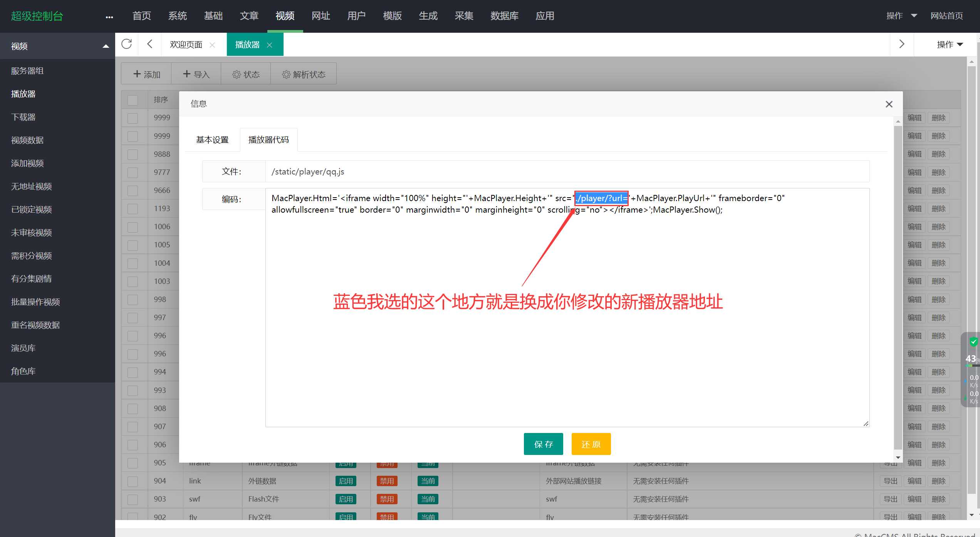This screenshot has height=537, width=980.
Task: Open the 系统 top menu
Action: 178,16
